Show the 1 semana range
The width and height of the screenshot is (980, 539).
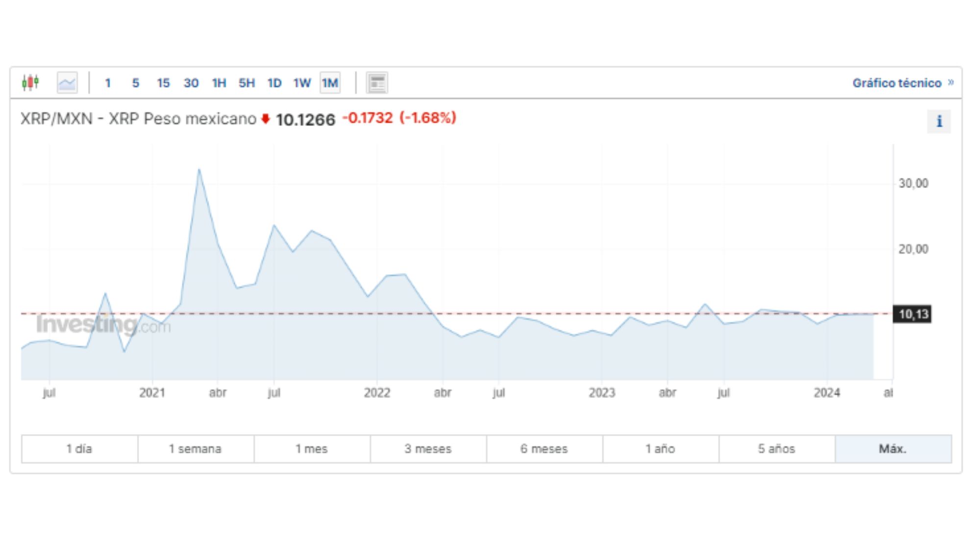[196, 449]
